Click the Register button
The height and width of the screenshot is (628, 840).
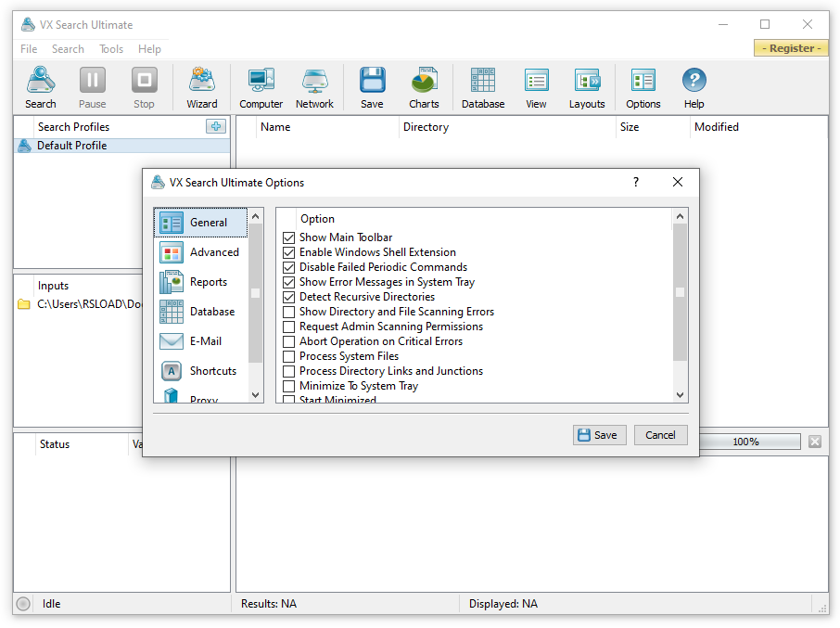tap(791, 48)
